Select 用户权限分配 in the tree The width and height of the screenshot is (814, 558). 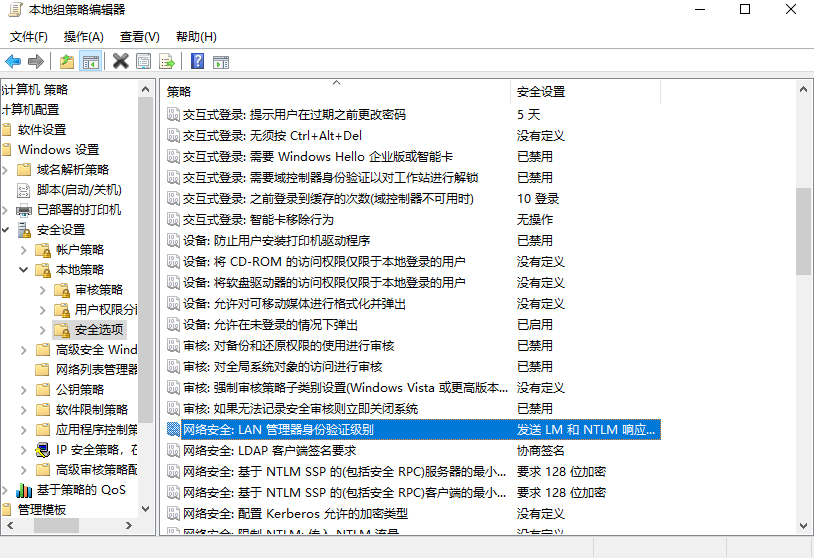(106, 310)
